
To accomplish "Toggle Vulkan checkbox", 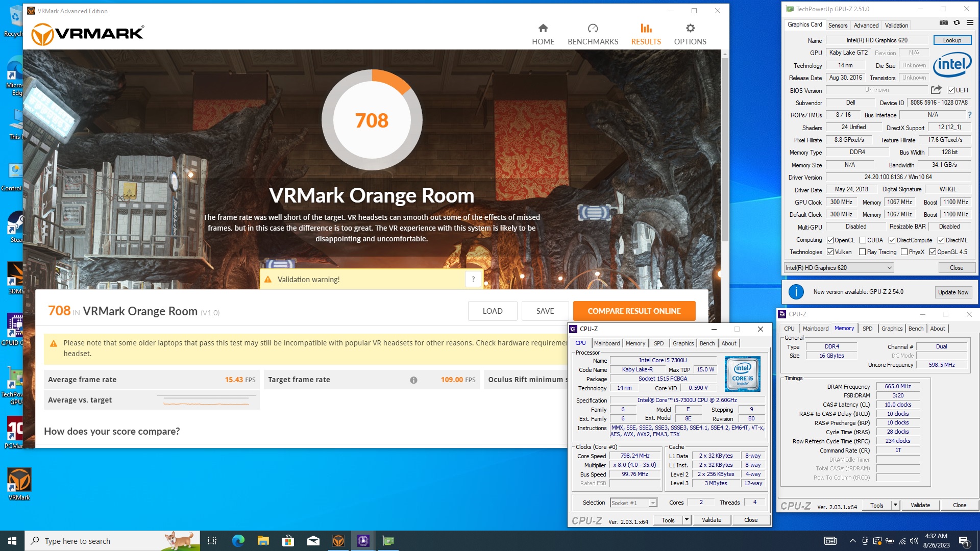I will [x=830, y=252].
